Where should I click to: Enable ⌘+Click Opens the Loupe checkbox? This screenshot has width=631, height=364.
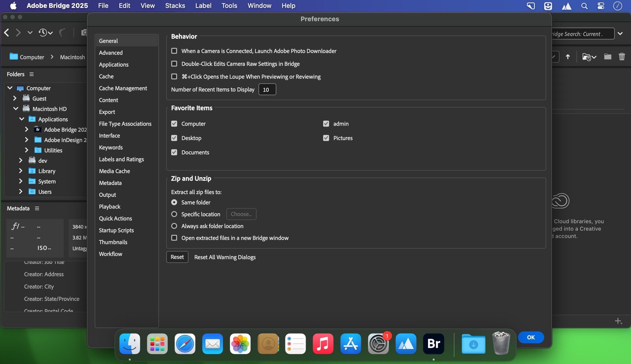(174, 76)
